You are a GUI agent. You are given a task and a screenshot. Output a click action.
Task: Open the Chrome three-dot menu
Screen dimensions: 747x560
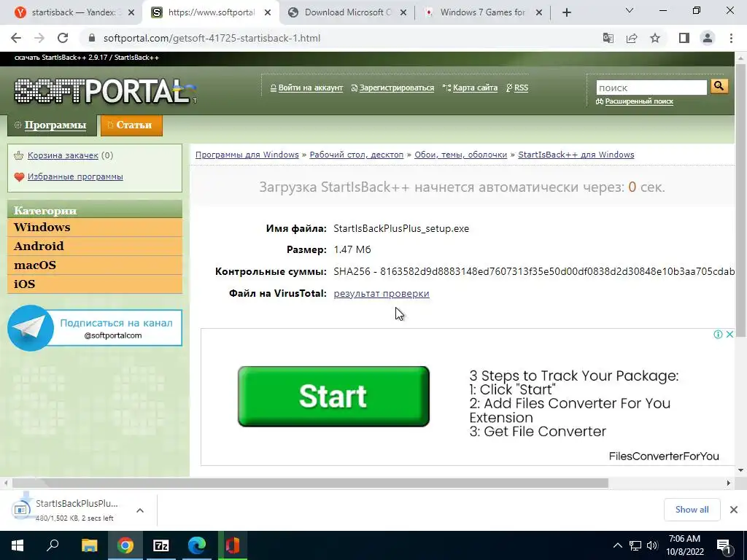[731, 38]
